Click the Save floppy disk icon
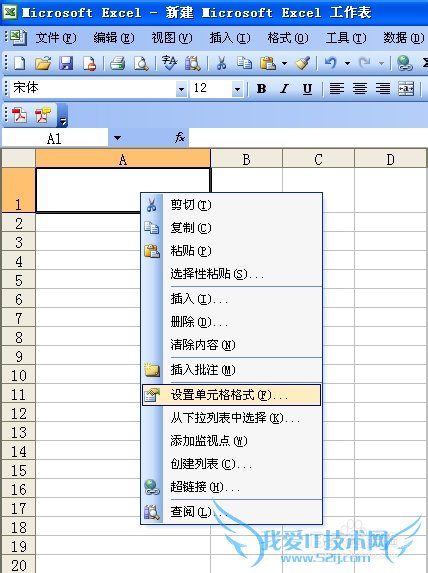428x573 pixels. [66, 63]
